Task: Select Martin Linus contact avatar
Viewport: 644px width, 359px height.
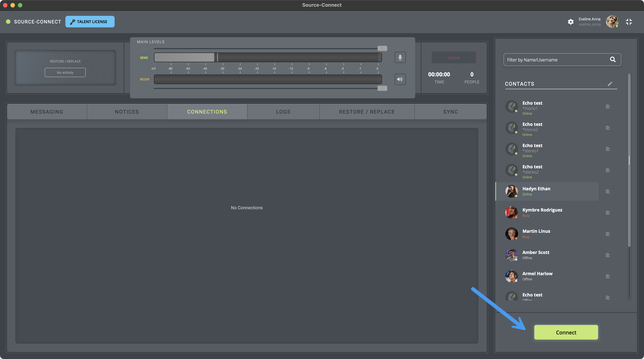Action: click(512, 234)
